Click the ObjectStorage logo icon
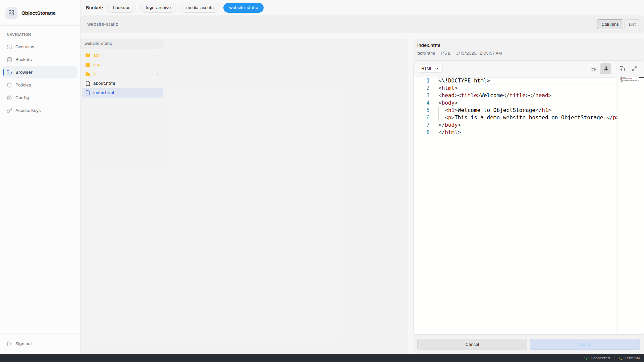This screenshot has height=362, width=644. tap(11, 13)
